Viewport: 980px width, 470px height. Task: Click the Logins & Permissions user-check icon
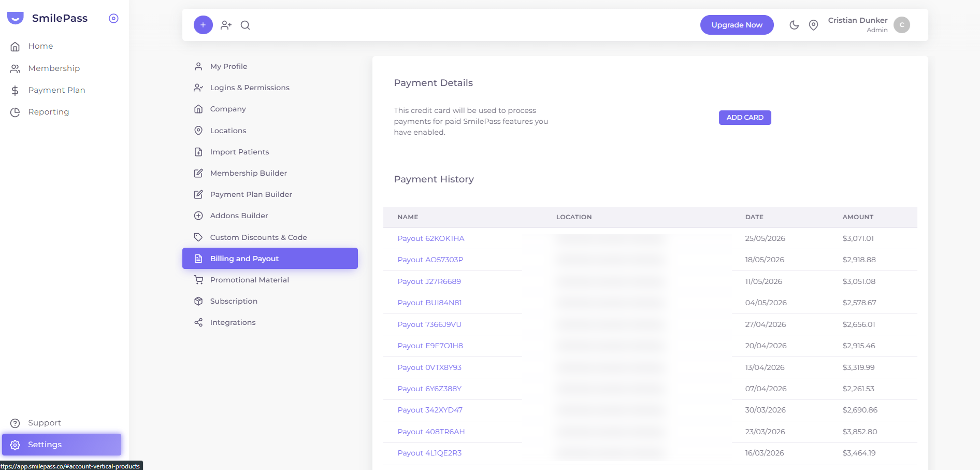coord(198,88)
